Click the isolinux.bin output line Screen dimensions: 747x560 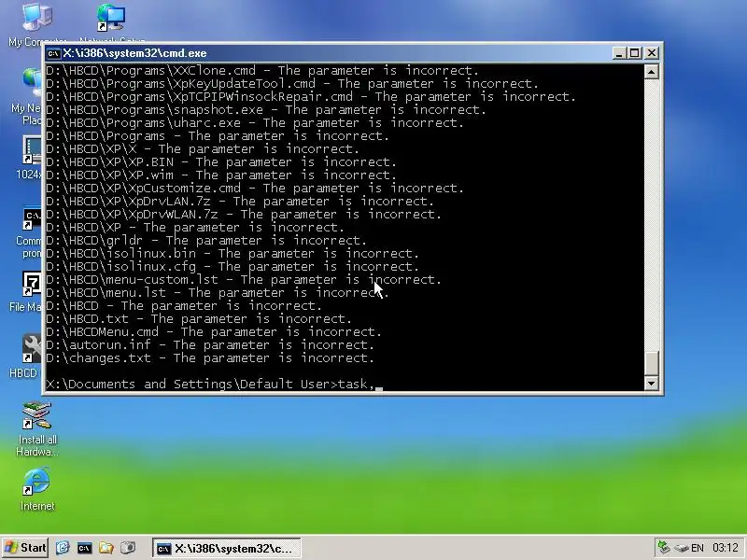pos(233,253)
